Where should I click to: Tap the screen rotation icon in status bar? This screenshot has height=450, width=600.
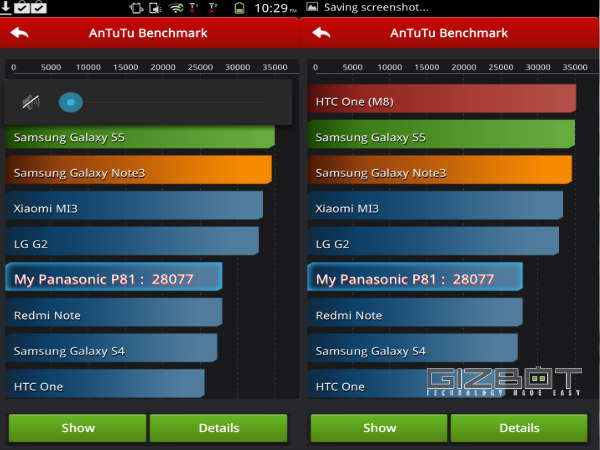click(137, 8)
